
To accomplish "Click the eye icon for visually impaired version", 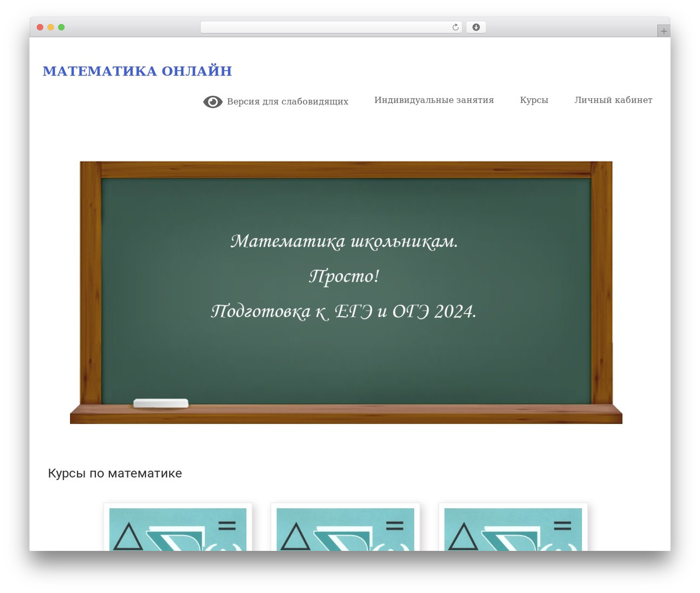I will [x=213, y=102].
